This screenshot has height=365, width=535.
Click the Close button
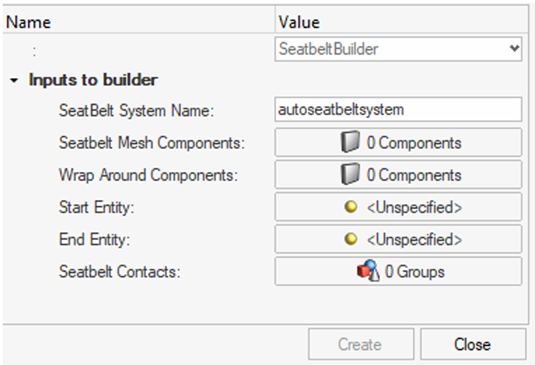473,344
